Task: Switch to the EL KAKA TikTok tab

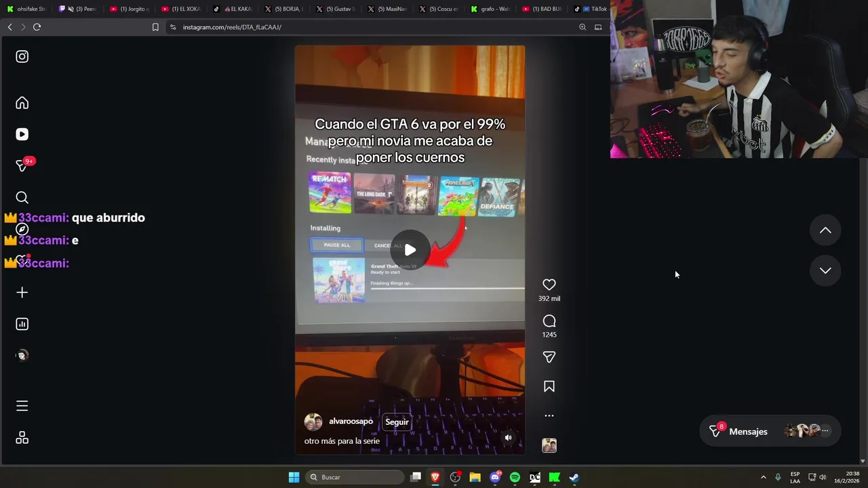Action: tap(233, 9)
